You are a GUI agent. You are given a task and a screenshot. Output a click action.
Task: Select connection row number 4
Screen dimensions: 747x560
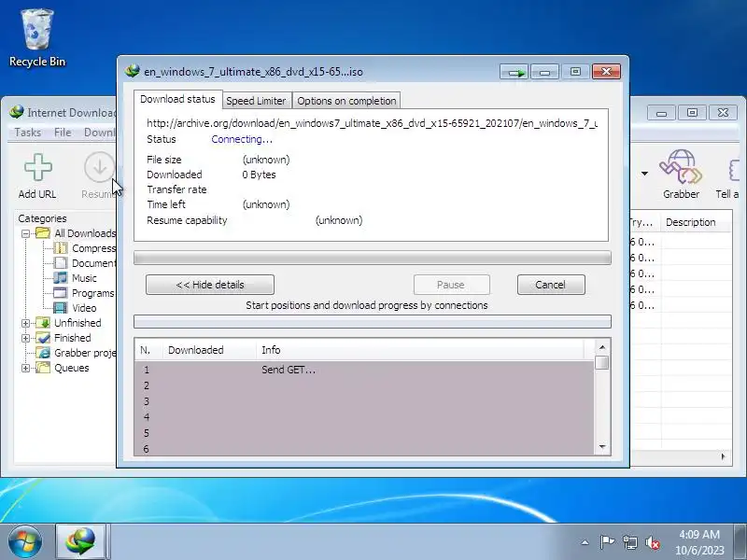point(364,417)
